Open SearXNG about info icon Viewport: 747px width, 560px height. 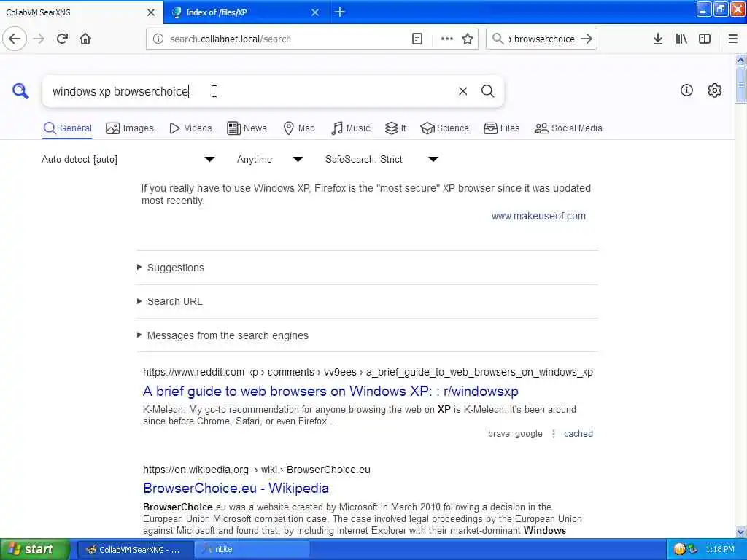[x=686, y=90]
